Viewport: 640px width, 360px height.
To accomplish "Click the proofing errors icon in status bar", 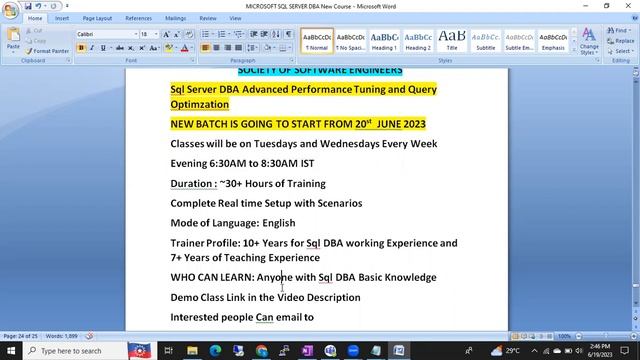I will coord(89,336).
